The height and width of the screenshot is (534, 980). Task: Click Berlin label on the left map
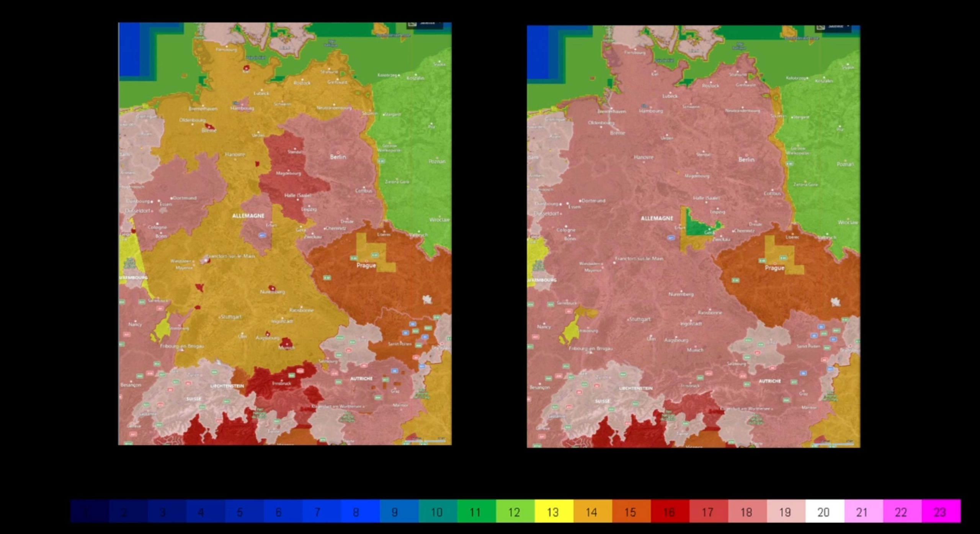click(x=338, y=157)
